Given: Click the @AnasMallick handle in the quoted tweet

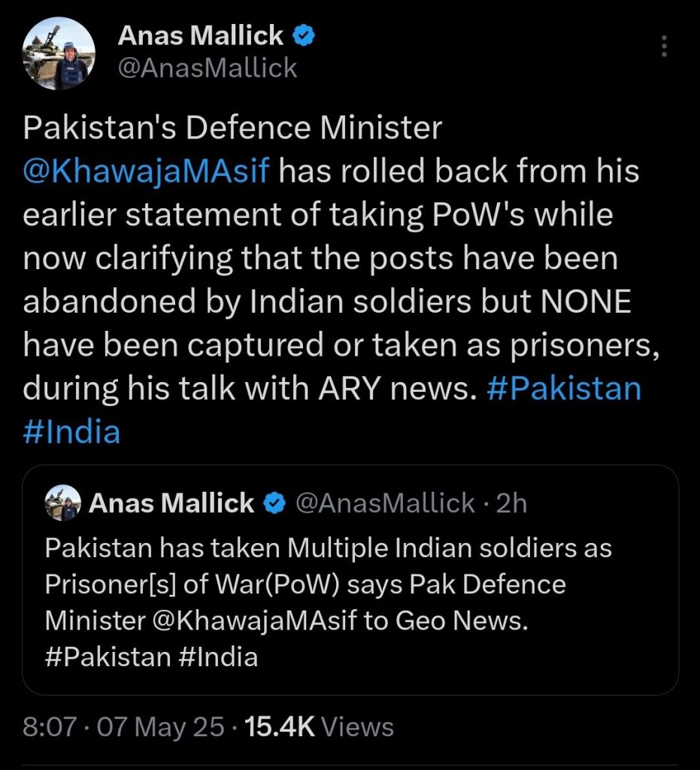Looking at the screenshot, I should [x=386, y=503].
